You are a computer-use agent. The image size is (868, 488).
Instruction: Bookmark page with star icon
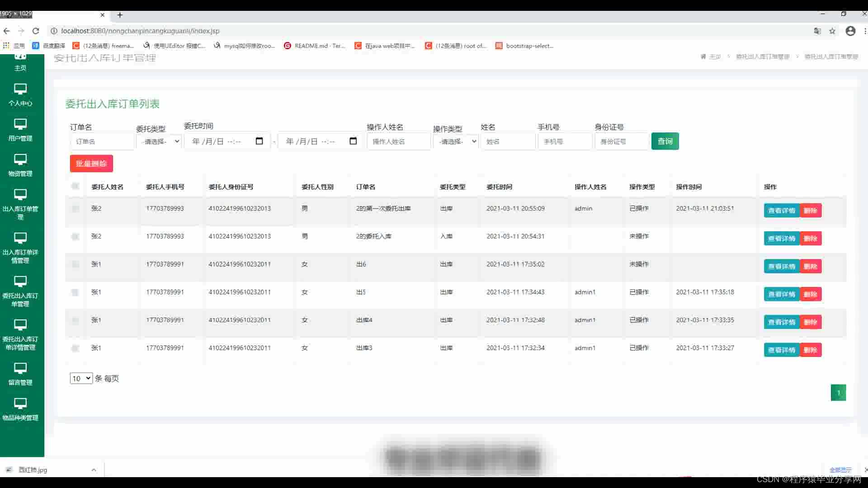[832, 31]
